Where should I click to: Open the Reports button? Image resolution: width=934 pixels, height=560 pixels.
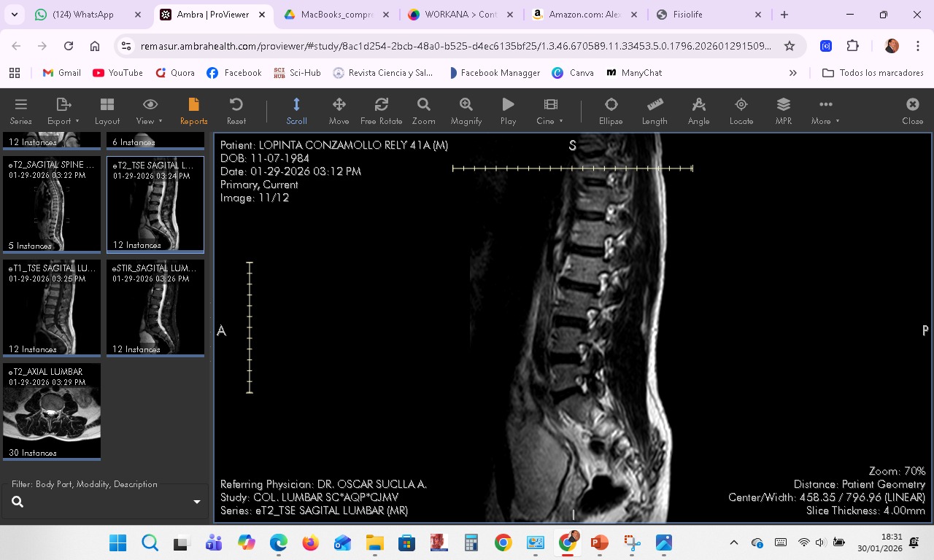(193, 111)
